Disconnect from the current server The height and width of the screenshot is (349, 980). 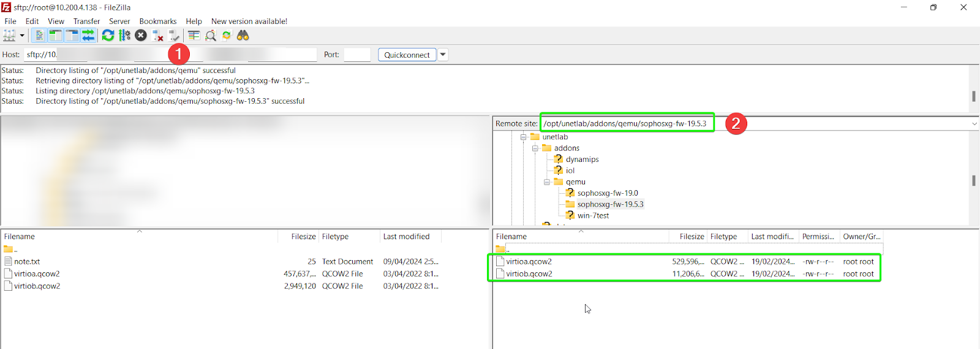[157, 36]
